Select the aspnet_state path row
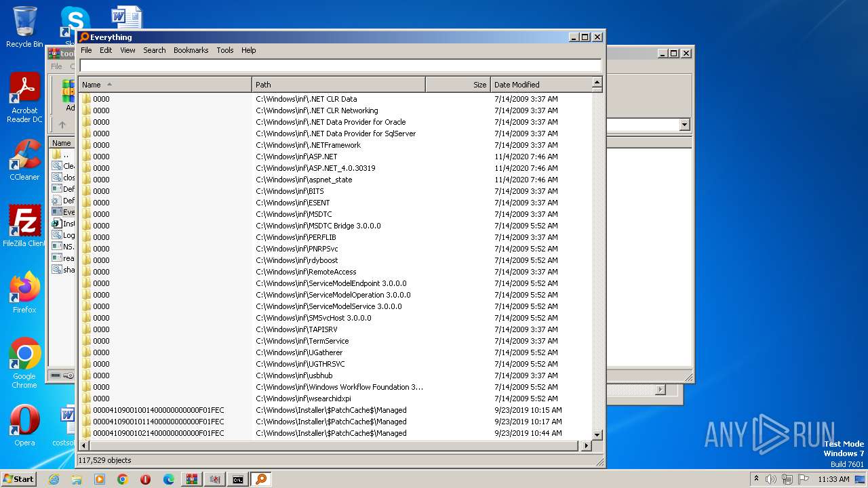The width and height of the screenshot is (868, 488). click(336, 180)
